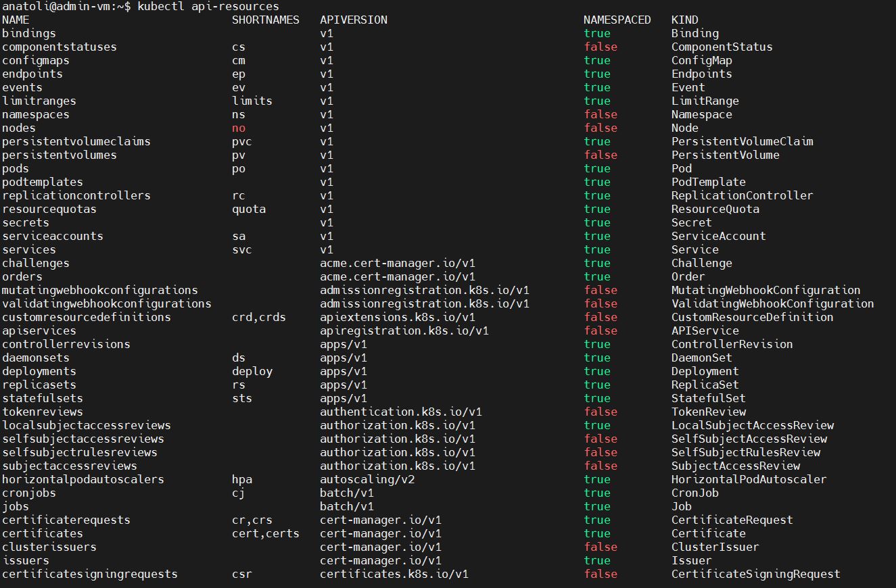Click the shortname hpa for horizontalpodautoscalers
The image size is (896, 588).
(x=242, y=479)
